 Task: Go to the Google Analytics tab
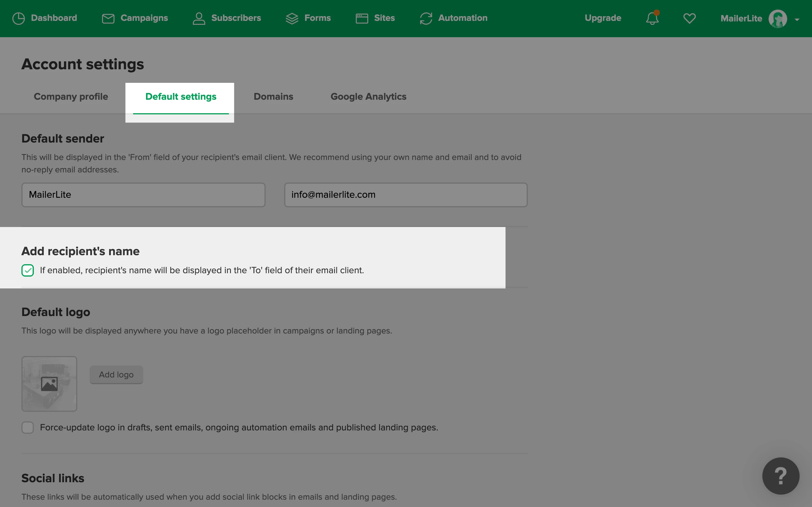pyautogui.click(x=368, y=97)
